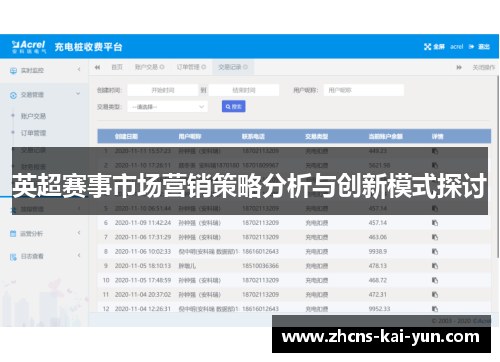
Task: Open the 交易类型 请选择 dropdown
Action: 168,107
